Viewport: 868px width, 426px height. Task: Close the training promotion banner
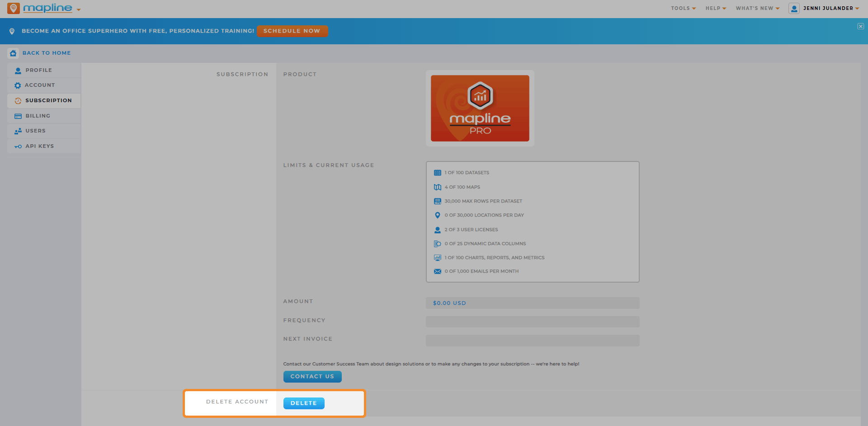pyautogui.click(x=861, y=26)
